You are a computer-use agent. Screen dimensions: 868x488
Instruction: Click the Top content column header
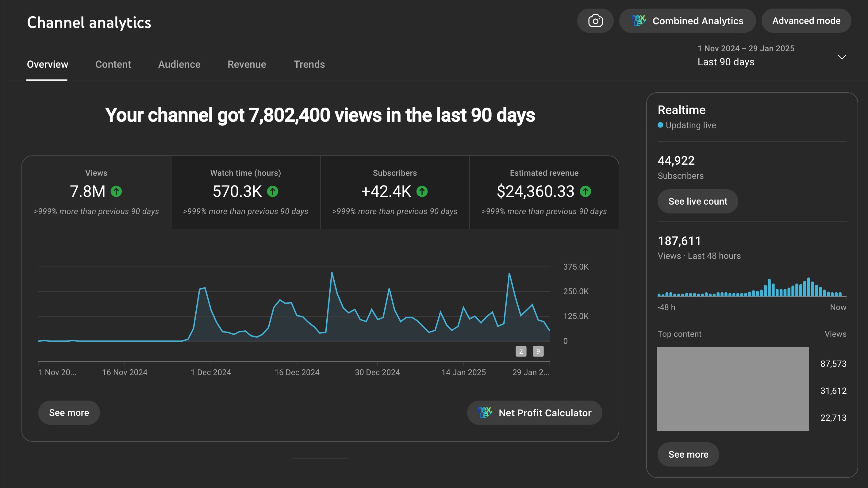coord(679,334)
